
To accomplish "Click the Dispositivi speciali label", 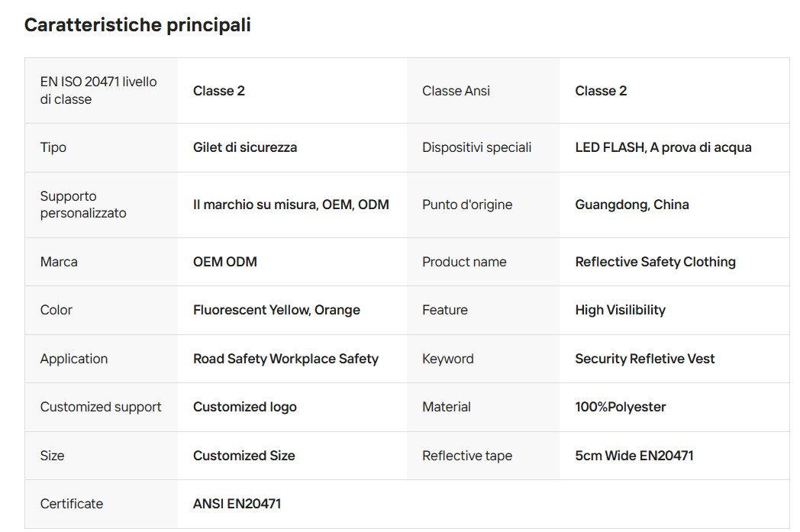I will 476,147.
